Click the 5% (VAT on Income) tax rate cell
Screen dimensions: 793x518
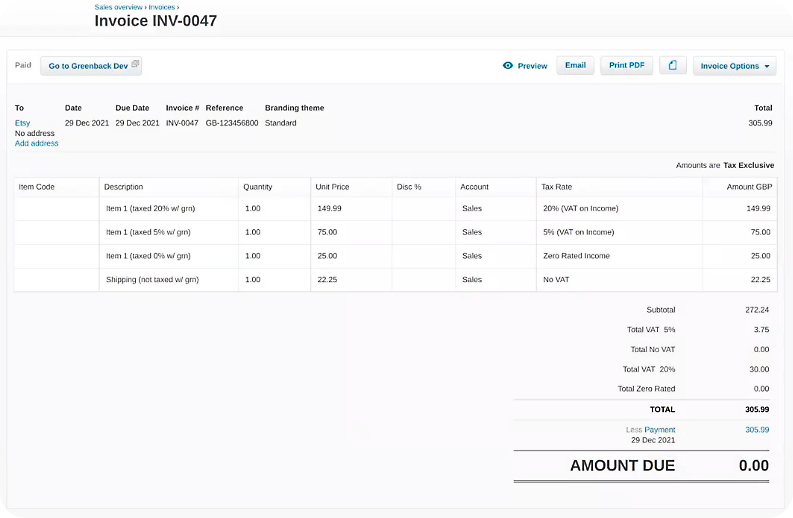(x=577, y=232)
